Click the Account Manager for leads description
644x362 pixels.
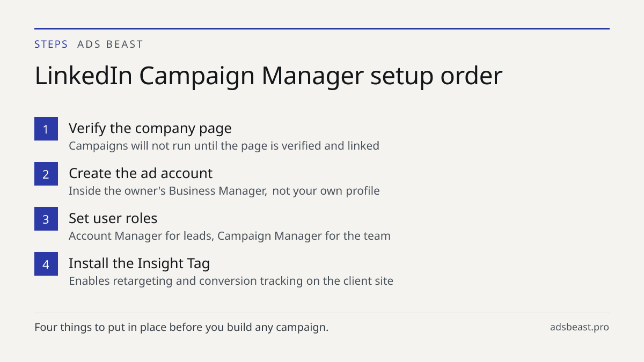click(x=230, y=236)
